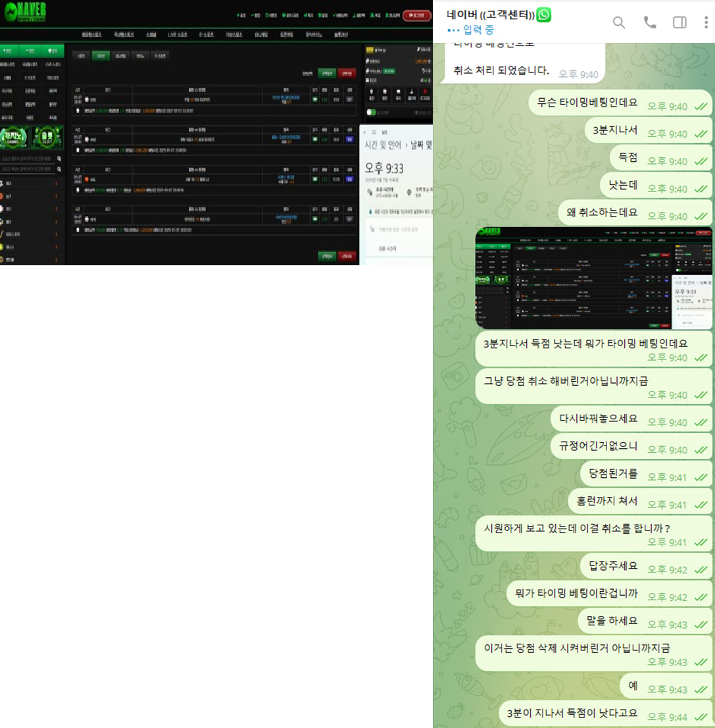715x728 pixels.
Task: Select the message '규정어긴거없으니'
Action: tap(631, 446)
